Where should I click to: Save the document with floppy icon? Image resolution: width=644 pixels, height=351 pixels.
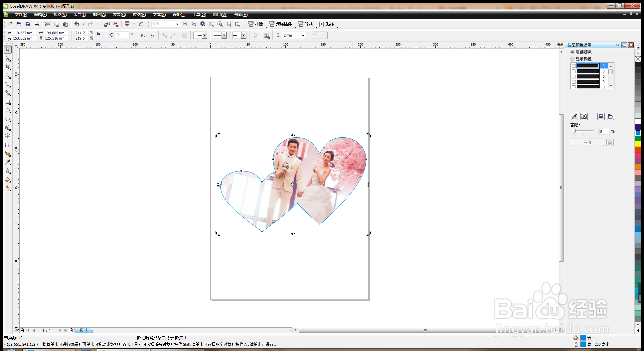[28, 24]
